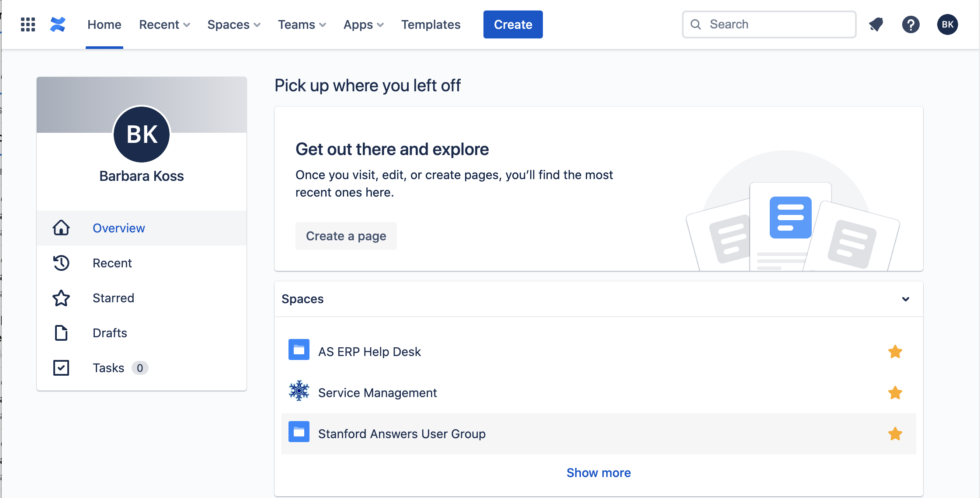Image resolution: width=980 pixels, height=498 pixels.
Task: Open the app switcher grid icon
Action: click(x=28, y=24)
